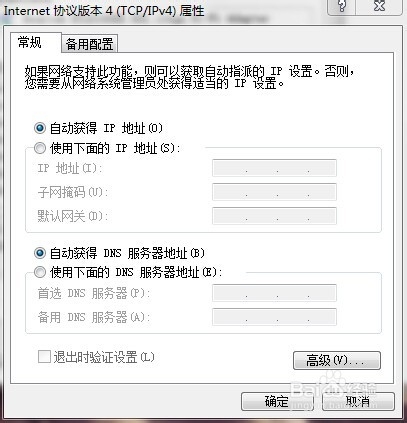Click the 默认网关(D) label text
The image size is (407, 423).
[x=73, y=216]
